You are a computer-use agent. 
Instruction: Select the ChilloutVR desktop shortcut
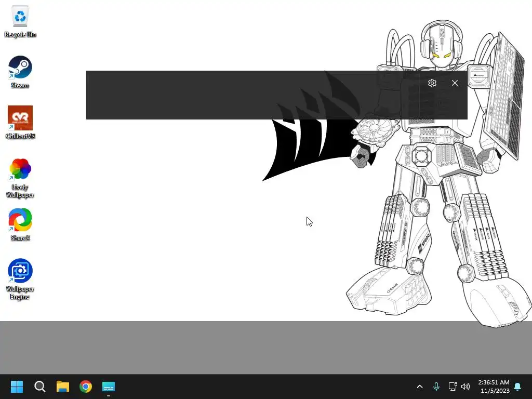pos(20,123)
